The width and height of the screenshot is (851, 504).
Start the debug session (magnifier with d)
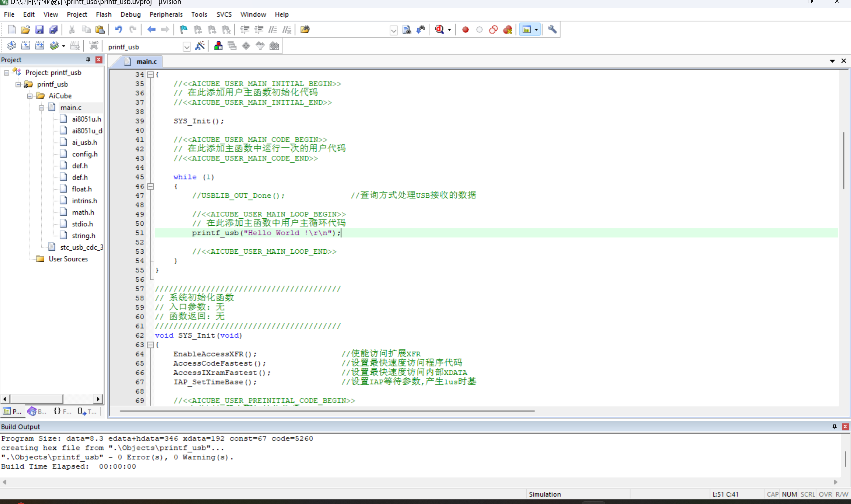tap(440, 30)
